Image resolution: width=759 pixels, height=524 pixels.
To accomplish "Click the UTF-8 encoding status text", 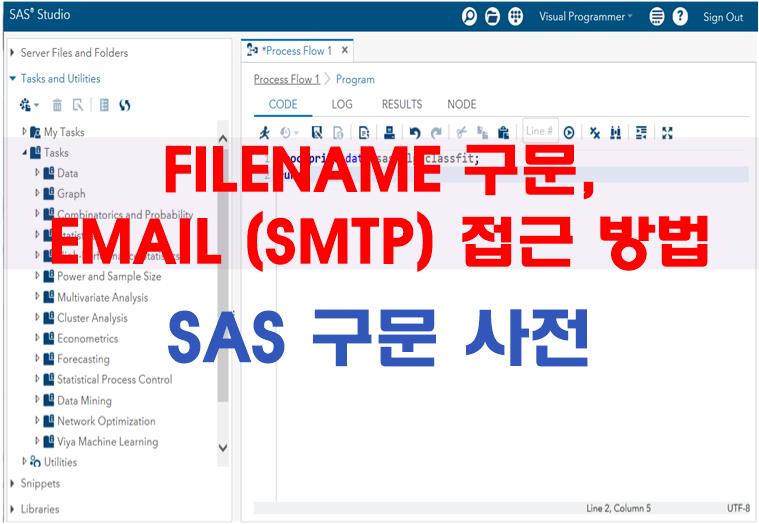I will point(739,508).
